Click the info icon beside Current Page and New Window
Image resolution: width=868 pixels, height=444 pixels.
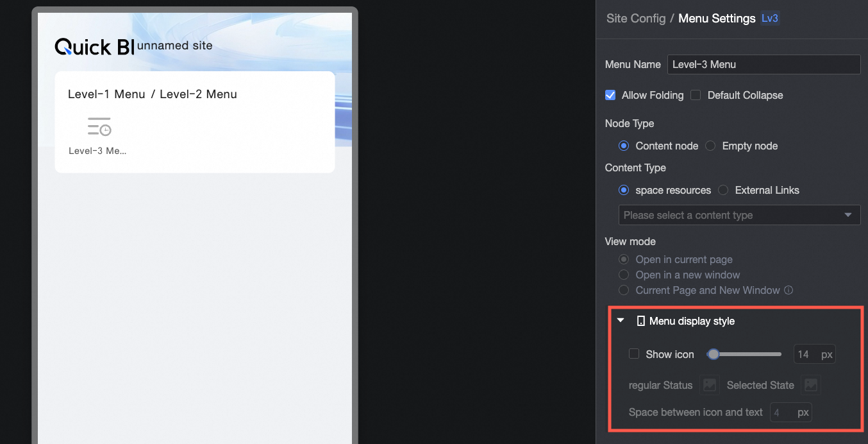pos(789,290)
